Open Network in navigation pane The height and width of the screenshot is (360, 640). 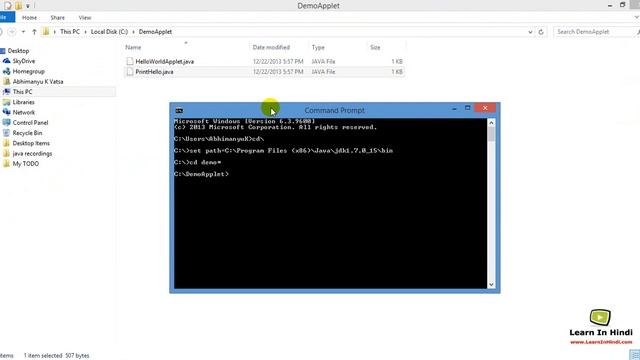point(24,112)
